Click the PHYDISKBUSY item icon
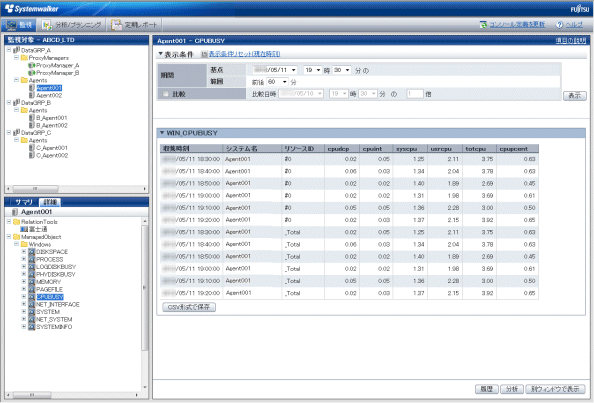The image size is (594, 403). 32,274
